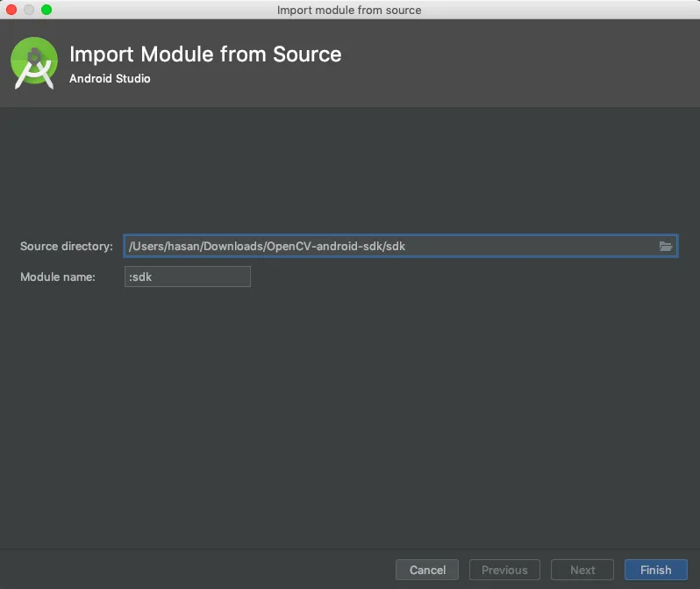Maximize the window using the green button
Screen dimensions: 700x589
click(46, 10)
